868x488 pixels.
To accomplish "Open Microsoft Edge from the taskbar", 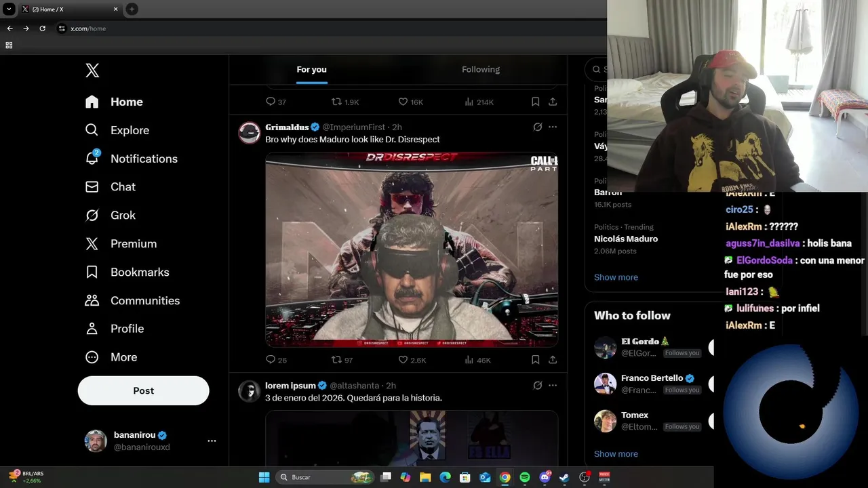I will [x=445, y=477].
